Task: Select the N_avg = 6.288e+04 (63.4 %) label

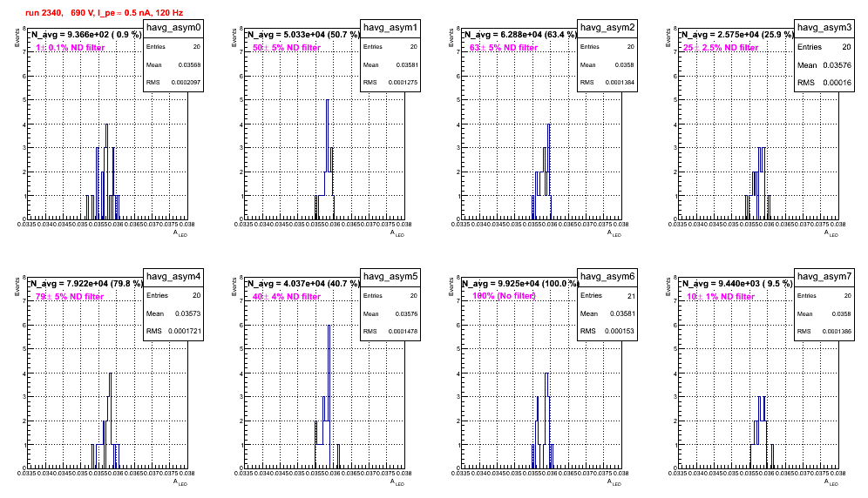Action: pyautogui.click(x=520, y=34)
